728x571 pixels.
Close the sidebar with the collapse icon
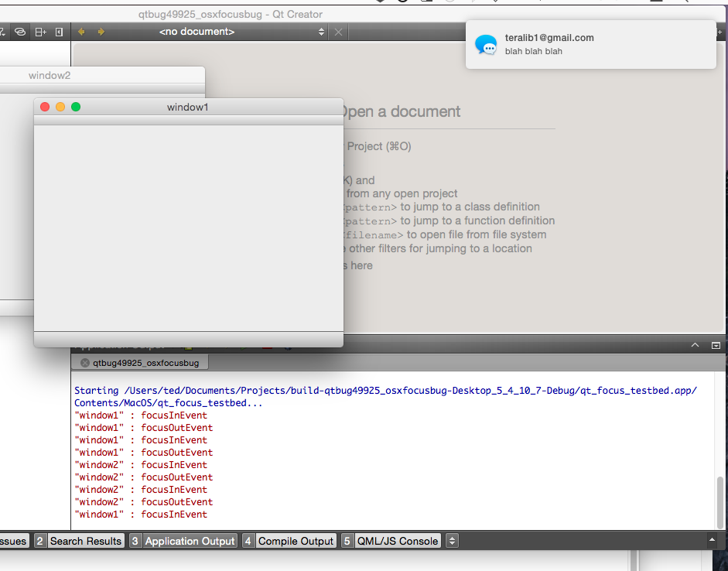[x=59, y=32]
